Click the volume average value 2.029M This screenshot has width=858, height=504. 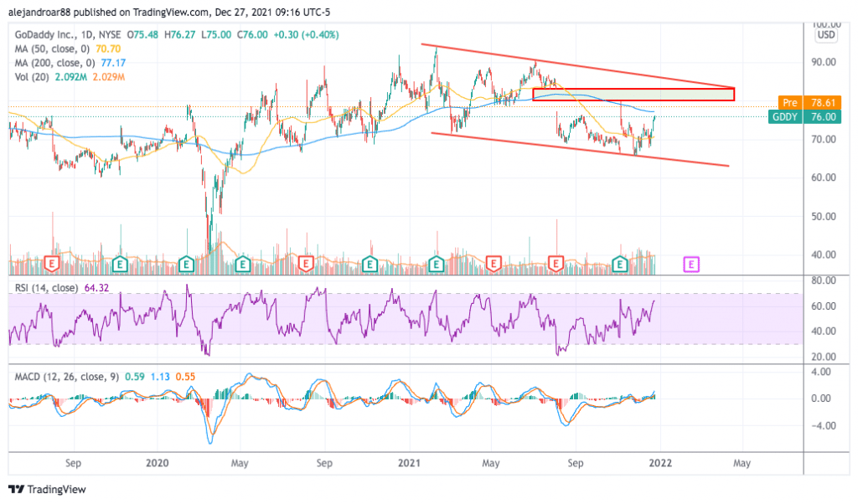108,77
